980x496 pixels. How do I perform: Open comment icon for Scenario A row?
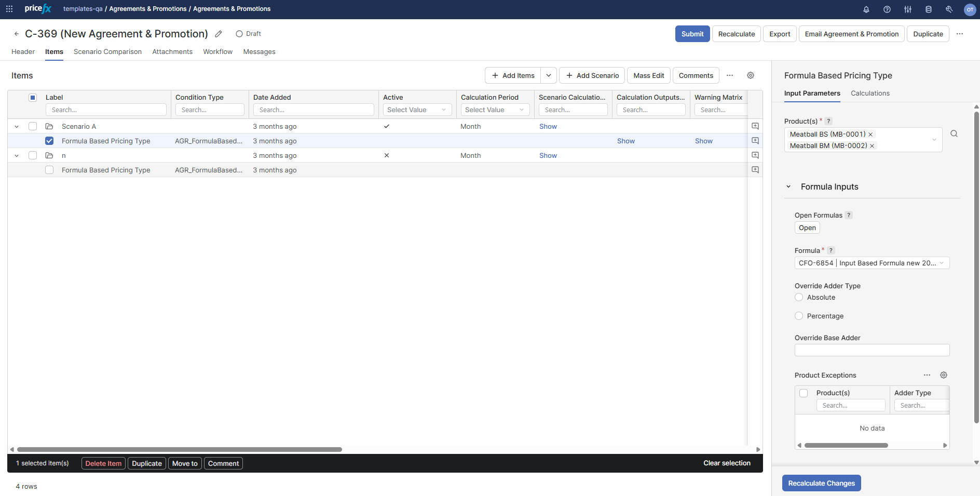(x=755, y=126)
